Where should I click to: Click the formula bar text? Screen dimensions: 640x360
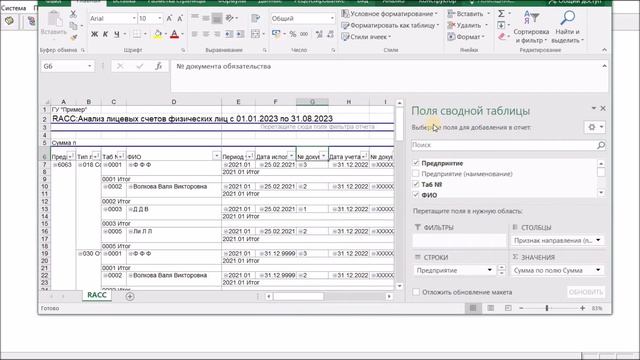pyautogui.click(x=223, y=66)
